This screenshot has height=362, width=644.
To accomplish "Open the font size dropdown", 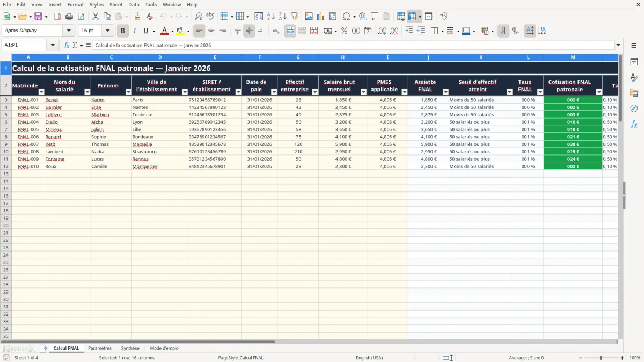I will [107, 31].
